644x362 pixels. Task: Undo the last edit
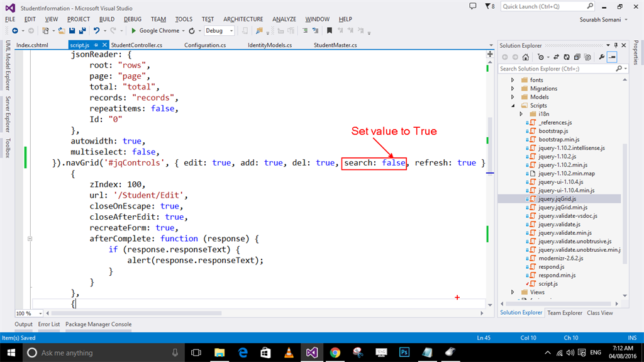tap(96, 31)
